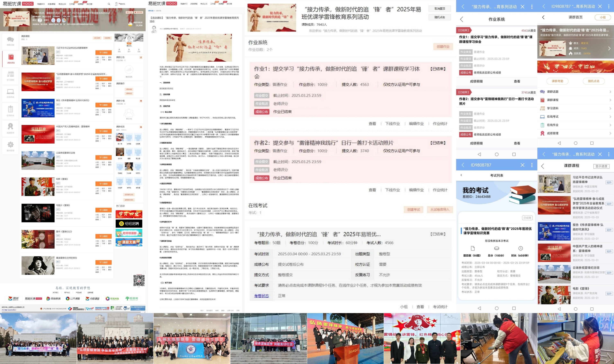Click 创建作业 button in 作业系统
The width and height of the screenshot is (614, 364).
coord(443,47)
